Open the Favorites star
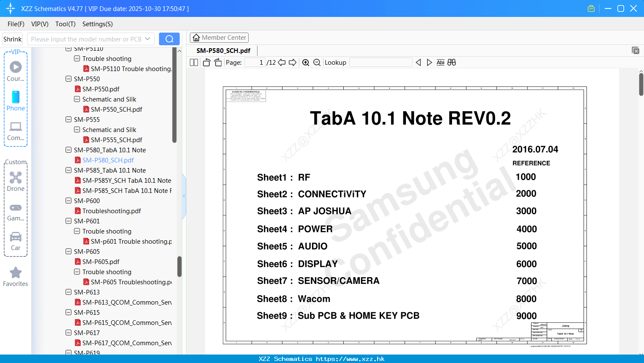Viewport: 644px width, 363px height. 16,277
